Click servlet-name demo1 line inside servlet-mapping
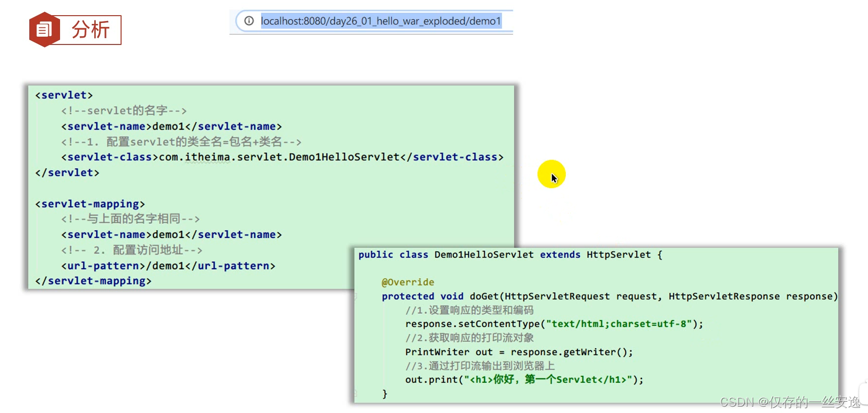This screenshot has height=413, width=868. [x=171, y=235]
